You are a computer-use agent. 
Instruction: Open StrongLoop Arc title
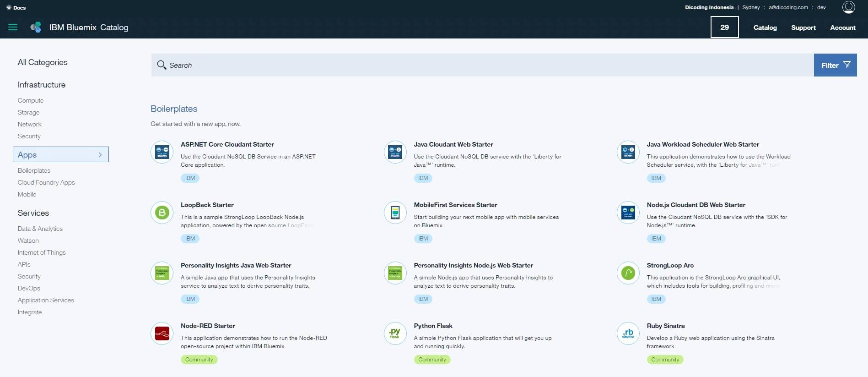coord(670,265)
